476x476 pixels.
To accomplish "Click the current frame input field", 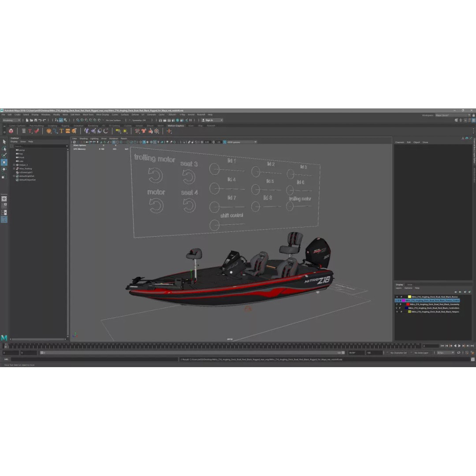I will 431,346.
